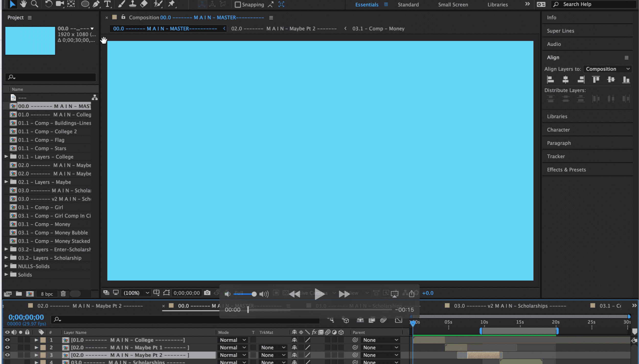This screenshot has width=639, height=364.
Task: Select the Pen tool
Action: click(x=96, y=4)
